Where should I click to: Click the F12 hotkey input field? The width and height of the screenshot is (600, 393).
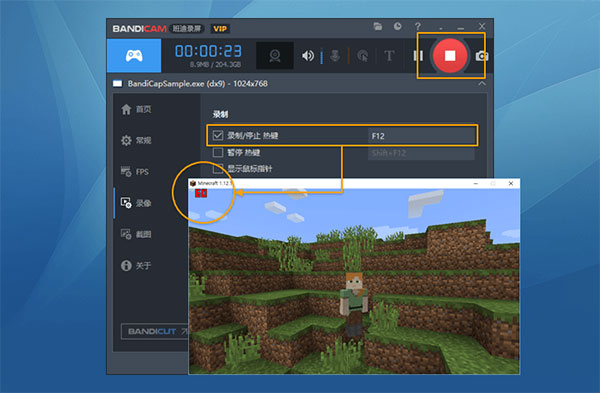point(421,136)
